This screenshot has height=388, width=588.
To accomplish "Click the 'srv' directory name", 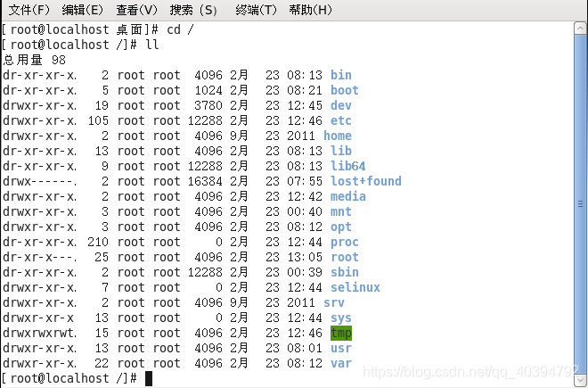I will tap(334, 302).
